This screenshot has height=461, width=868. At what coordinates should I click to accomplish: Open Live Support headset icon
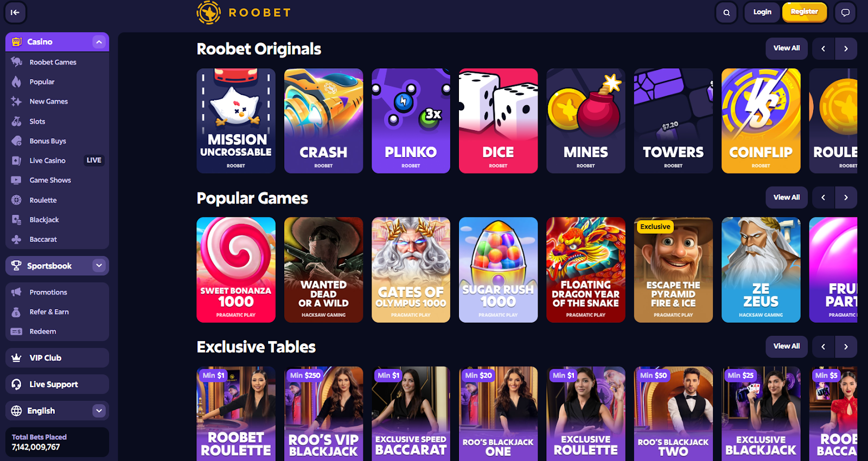pos(17,385)
